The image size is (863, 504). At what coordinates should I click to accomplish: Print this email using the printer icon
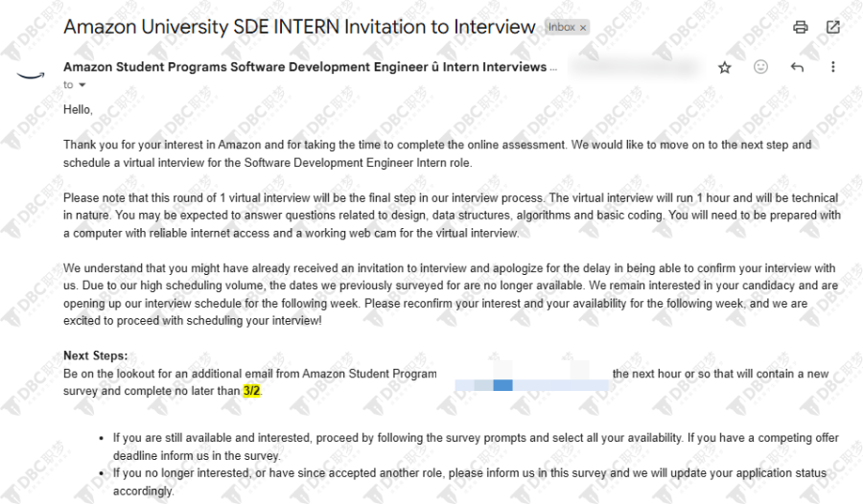pos(801,27)
